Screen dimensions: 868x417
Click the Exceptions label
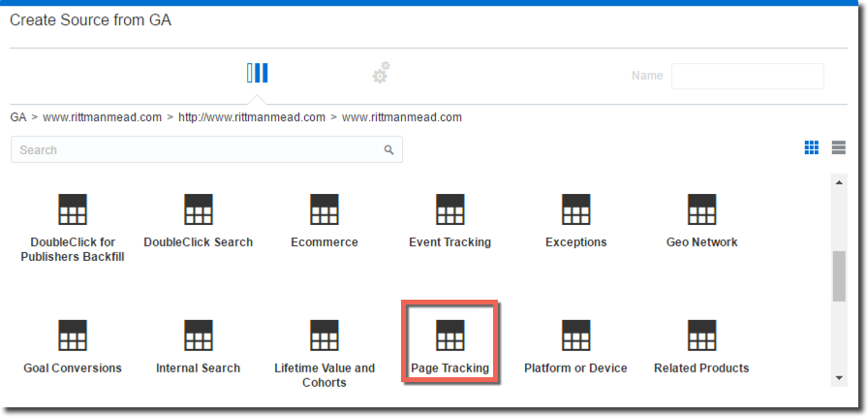pyautogui.click(x=575, y=242)
